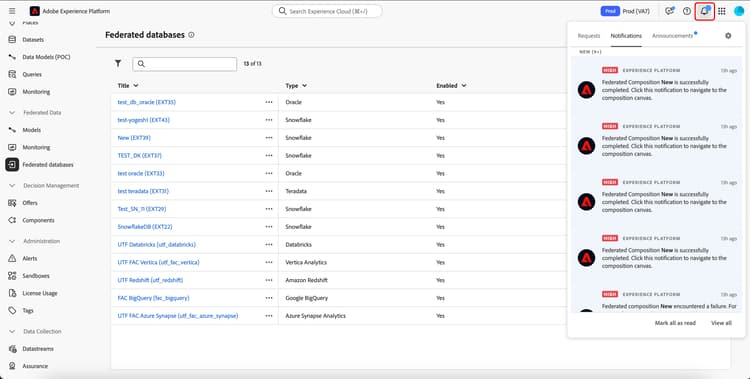
Task: Open the notifications bell icon
Action: coord(705,11)
